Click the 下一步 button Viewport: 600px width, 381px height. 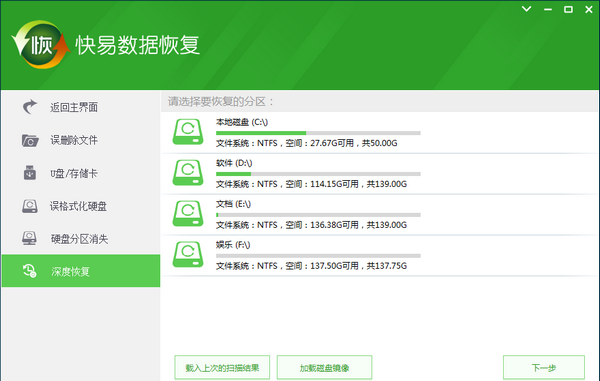tap(544, 368)
